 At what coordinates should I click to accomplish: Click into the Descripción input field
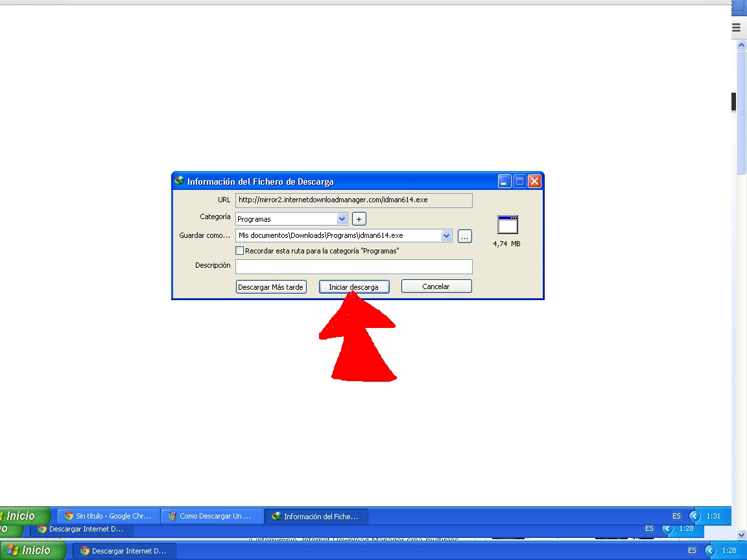[x=354, y=266]
